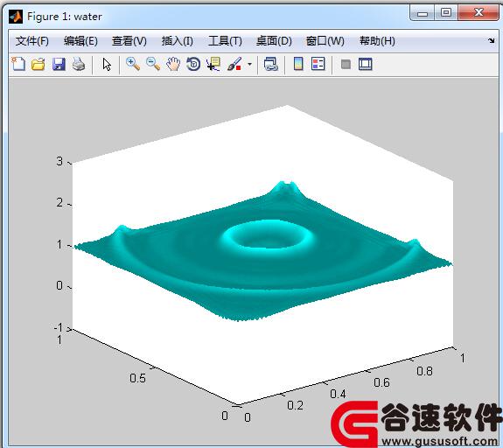Image resolution: width=503 pixels, height=448 pixels.
Task: Toggle the Data Cursor tool
Action: click(x=213, y=64)
